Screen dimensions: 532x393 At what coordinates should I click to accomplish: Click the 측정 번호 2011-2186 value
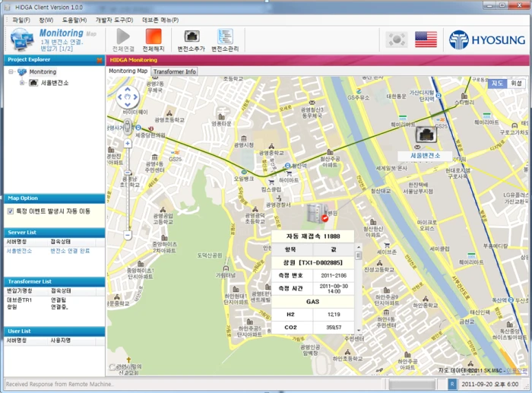click(334, 276)
